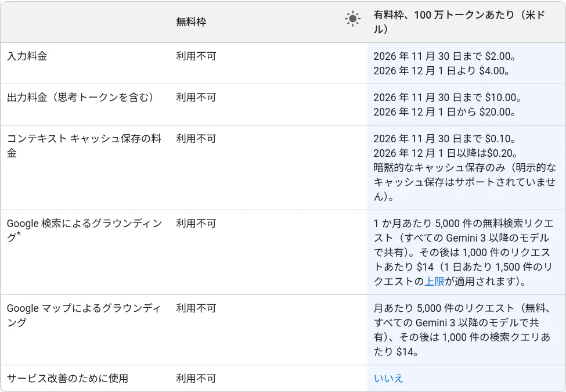
Task: Click 利用不可 in the 入力料金 row
Action: [196, 56]
